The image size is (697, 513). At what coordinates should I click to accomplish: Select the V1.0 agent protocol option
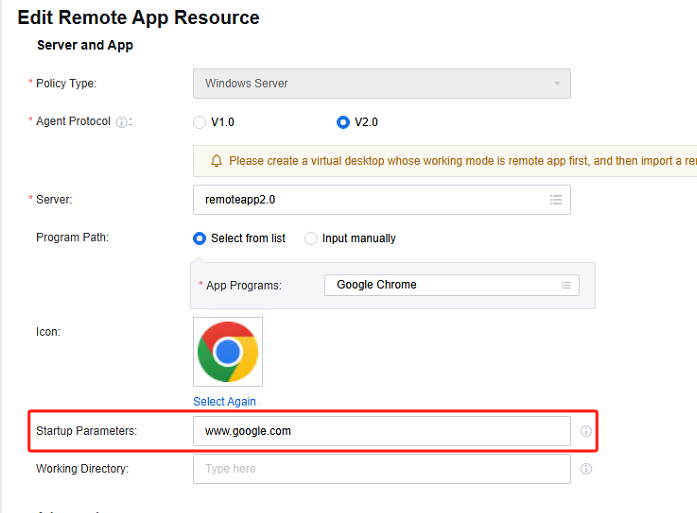[199, 123]
